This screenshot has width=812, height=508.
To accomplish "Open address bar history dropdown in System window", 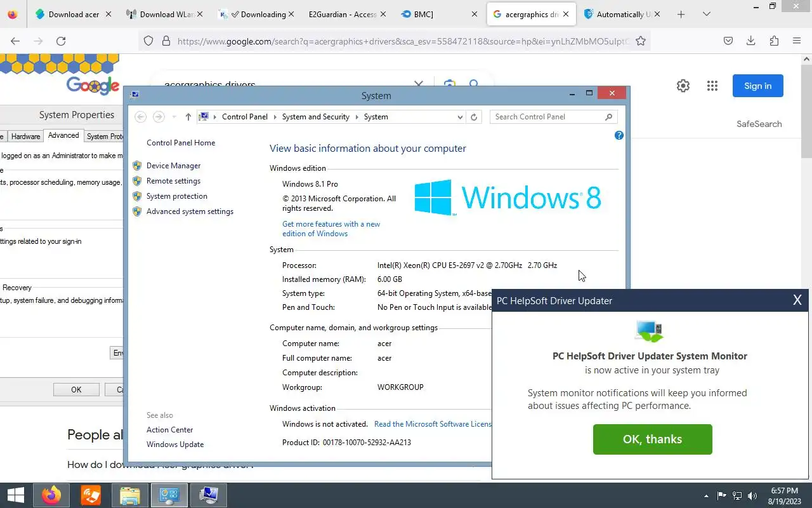I will point(460,117).
